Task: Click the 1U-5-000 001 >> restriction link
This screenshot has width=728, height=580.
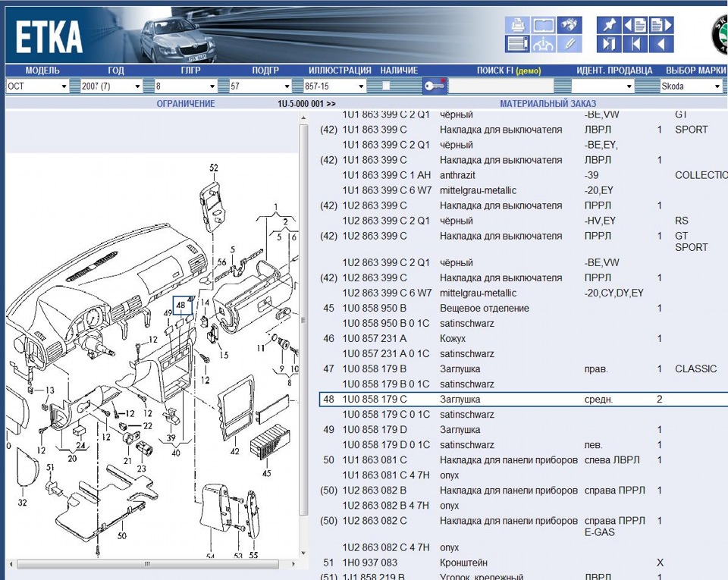Action: click(306, 103)
